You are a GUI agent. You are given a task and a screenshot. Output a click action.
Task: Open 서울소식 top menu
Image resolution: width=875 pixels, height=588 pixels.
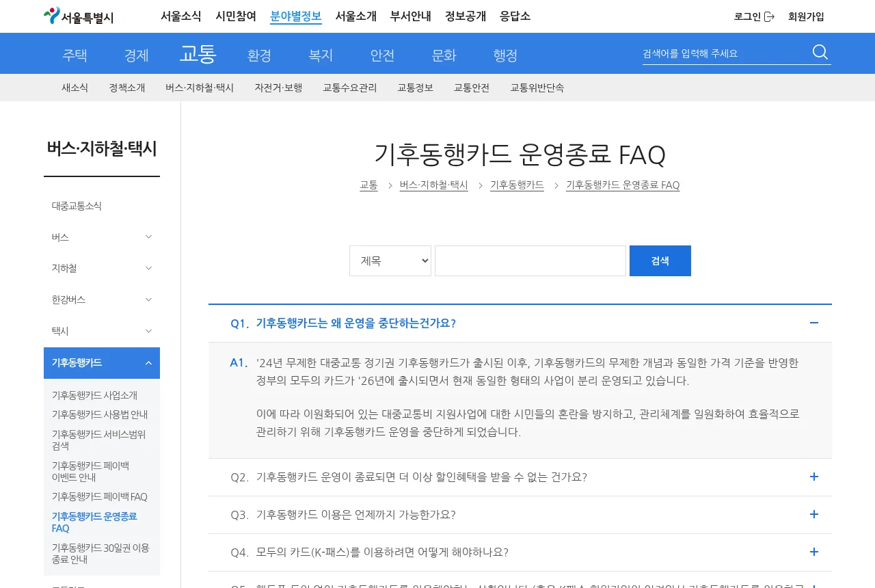[x=181, y=16]
